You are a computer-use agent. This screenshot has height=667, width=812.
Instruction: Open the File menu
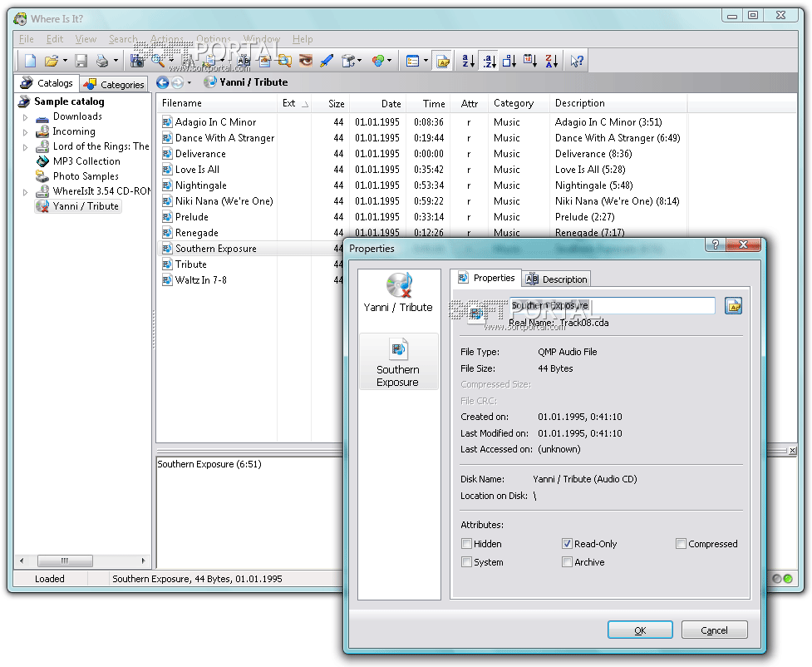26,39
